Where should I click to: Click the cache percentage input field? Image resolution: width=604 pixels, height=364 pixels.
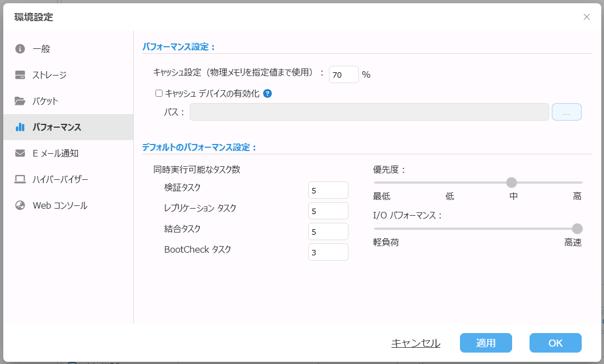point(344,74)
